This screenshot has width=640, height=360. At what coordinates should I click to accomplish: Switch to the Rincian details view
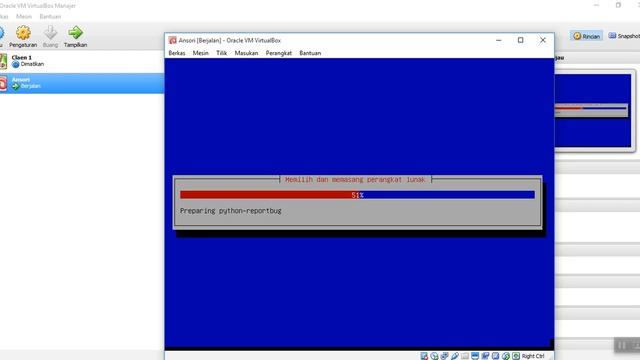click(x=587, y=36)
